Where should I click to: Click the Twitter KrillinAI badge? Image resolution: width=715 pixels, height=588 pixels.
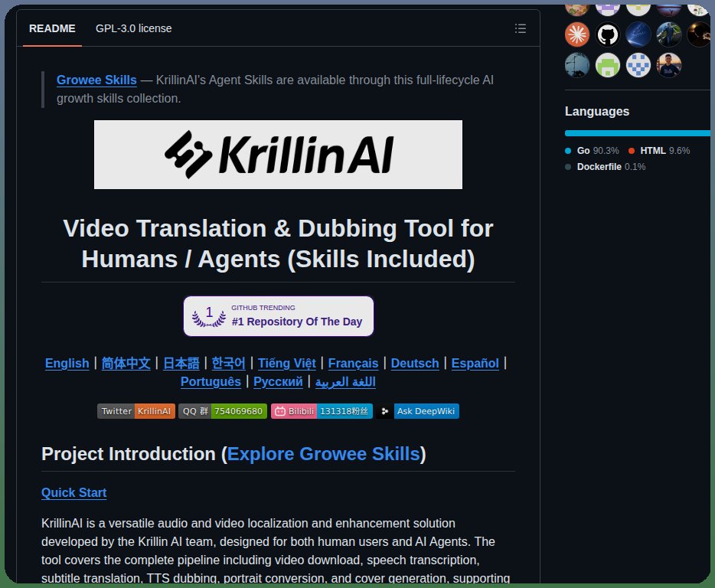click(136, 411)
